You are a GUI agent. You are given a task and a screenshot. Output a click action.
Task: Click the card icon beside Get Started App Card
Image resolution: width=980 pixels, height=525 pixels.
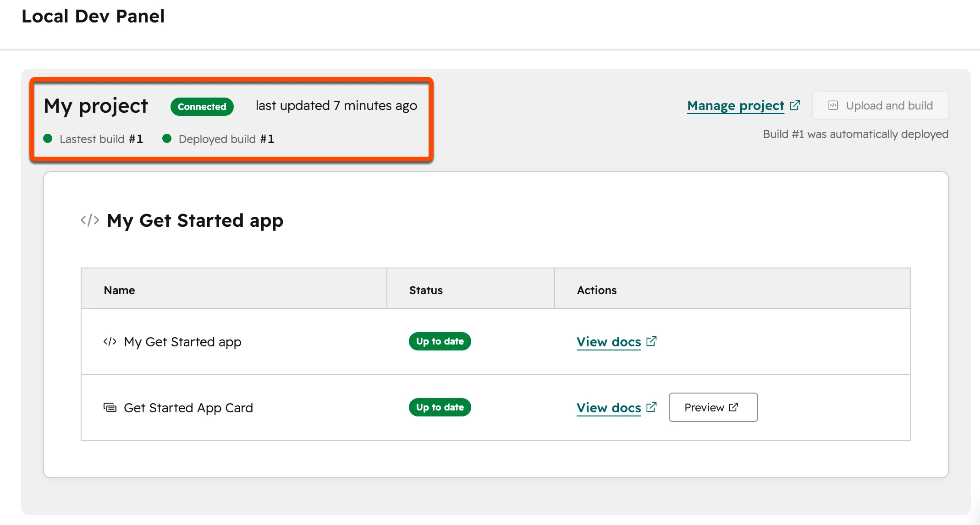click(x=110, y=407)
